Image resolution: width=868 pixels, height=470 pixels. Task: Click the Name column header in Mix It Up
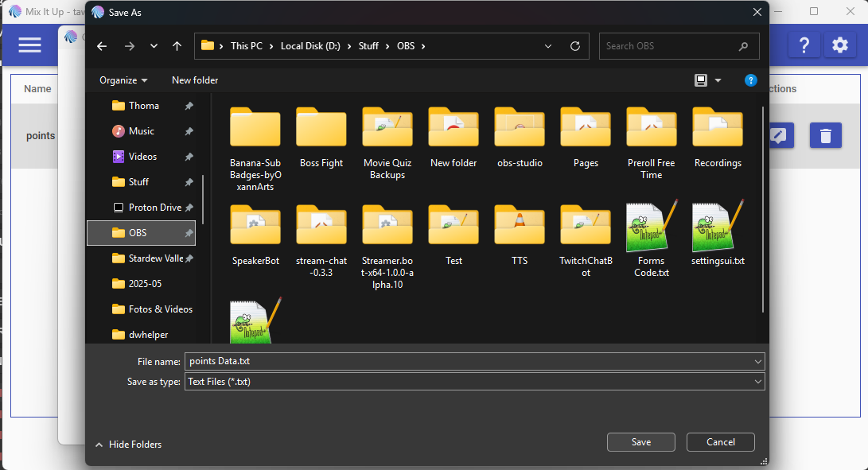pos(37,88)
